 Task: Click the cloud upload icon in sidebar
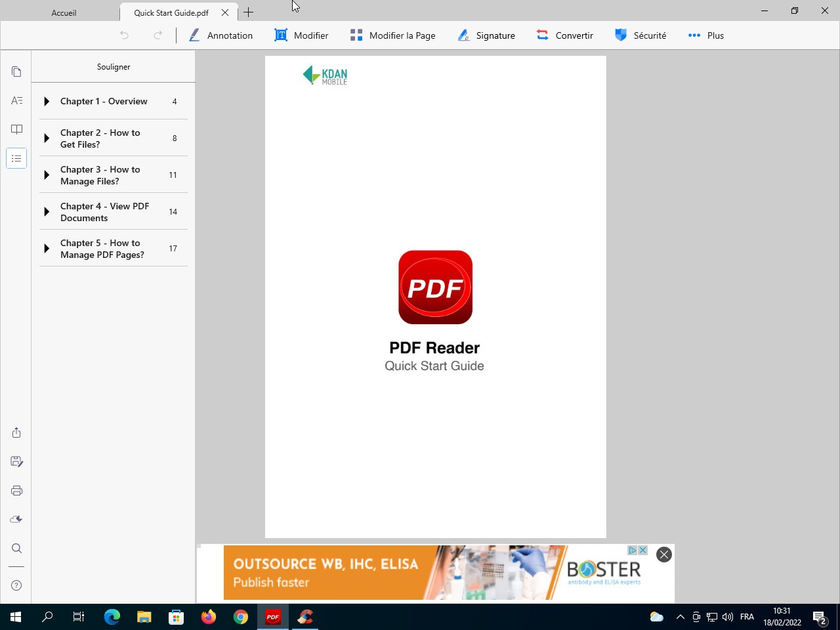[x=16, y=519]
